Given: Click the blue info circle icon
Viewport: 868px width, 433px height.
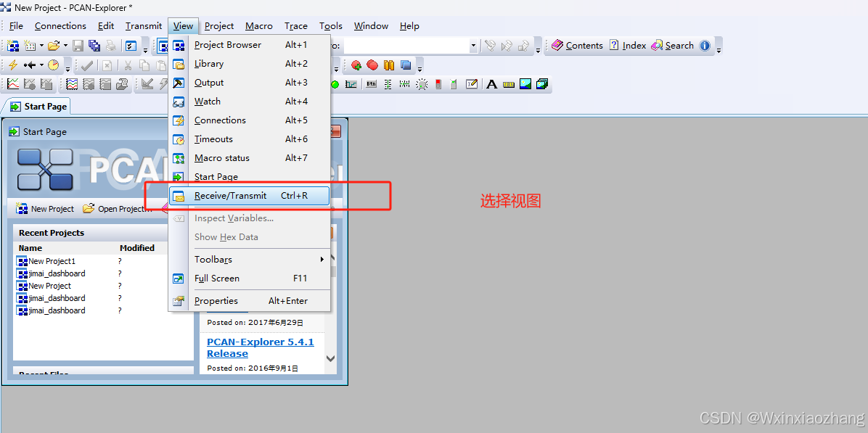Looking at the screenshot, I should tap(705, 46).
